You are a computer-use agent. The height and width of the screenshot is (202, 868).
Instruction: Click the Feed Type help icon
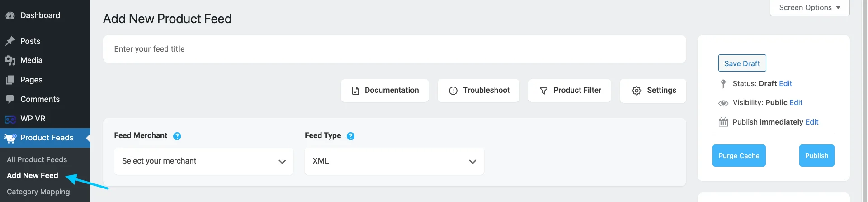pos(350,136)
